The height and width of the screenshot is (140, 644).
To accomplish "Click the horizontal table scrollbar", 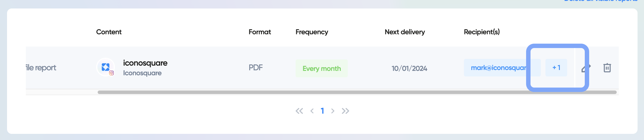I will (357, 92).
